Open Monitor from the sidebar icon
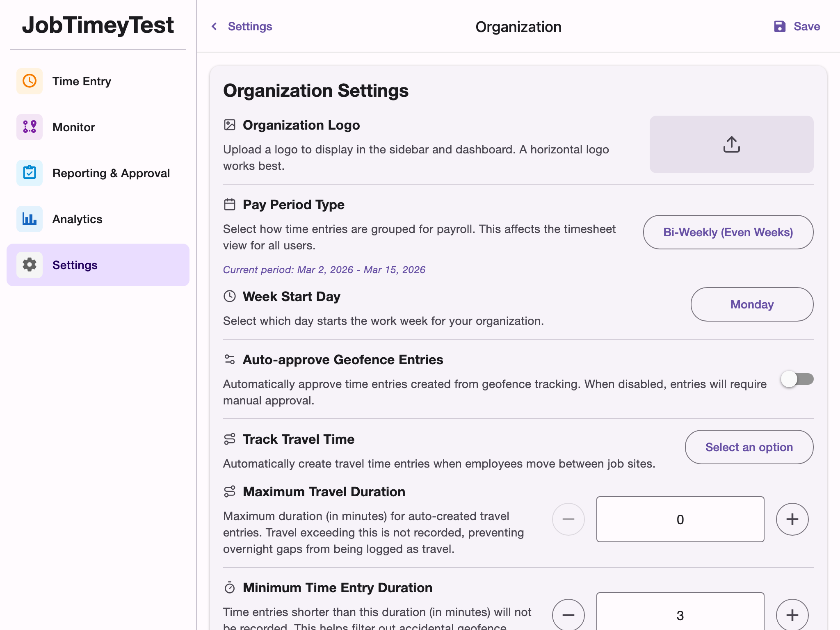Viewport: 840px width, 630px height. tap(29, 127)
